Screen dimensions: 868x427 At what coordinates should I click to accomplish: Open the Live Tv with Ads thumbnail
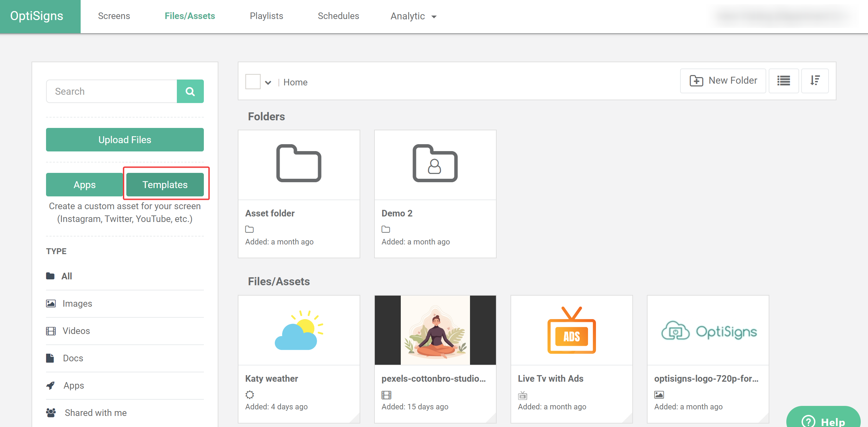tap(571, 330)
